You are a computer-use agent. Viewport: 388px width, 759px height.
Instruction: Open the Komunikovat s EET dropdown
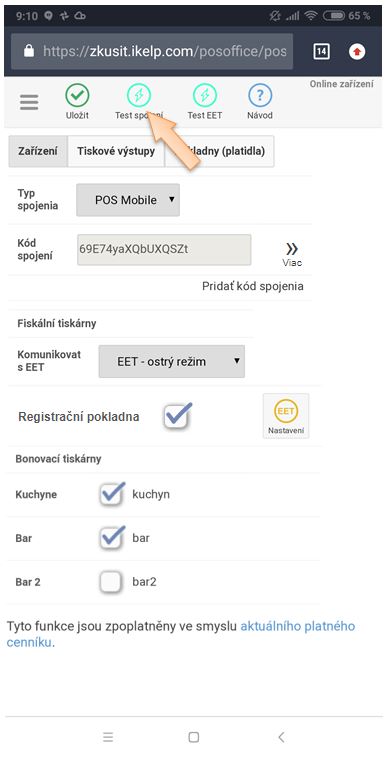[x=172, y=362]
